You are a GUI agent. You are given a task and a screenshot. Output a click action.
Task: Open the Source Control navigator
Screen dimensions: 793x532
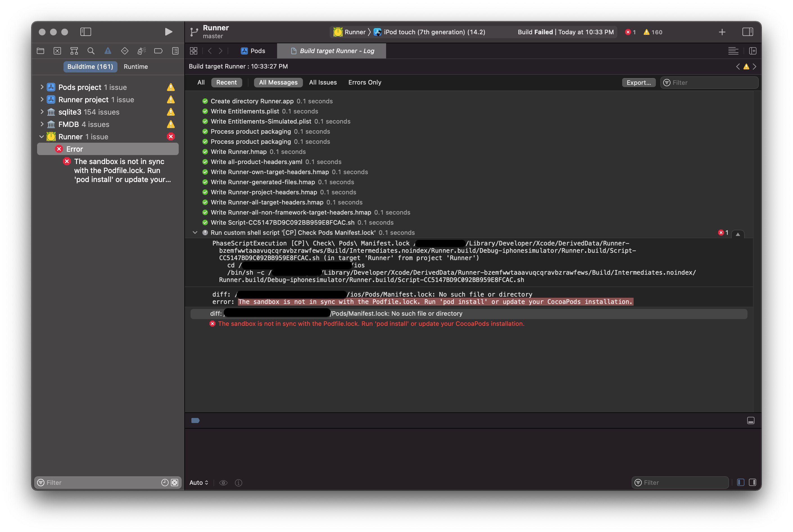click(57, 51)
